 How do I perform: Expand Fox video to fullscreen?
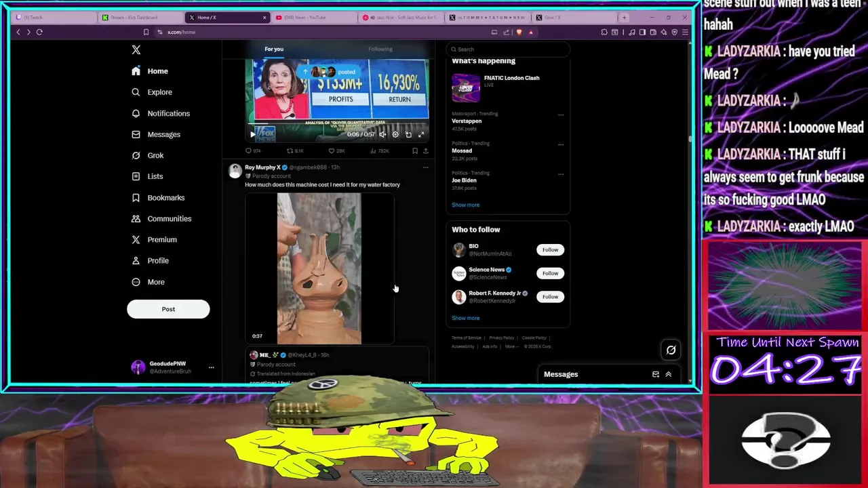click(x=420, y=134)
